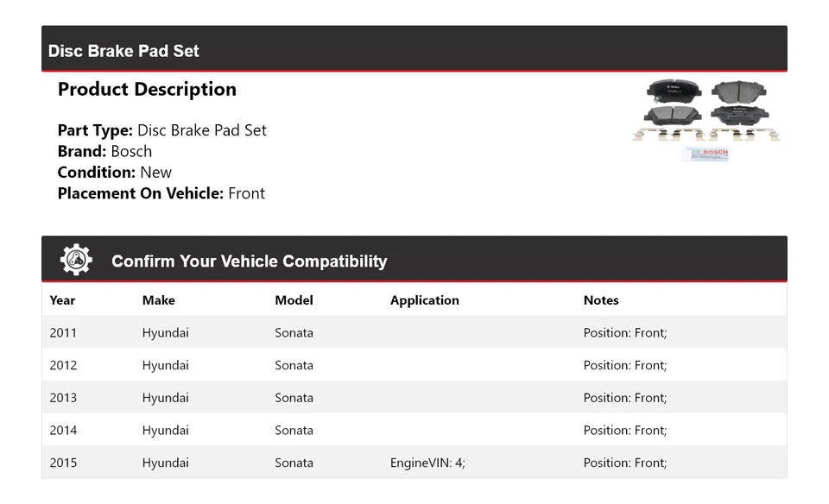The image size is (829, 504).
Task: Click the 2013 year cell
Action: coord(63,398)
